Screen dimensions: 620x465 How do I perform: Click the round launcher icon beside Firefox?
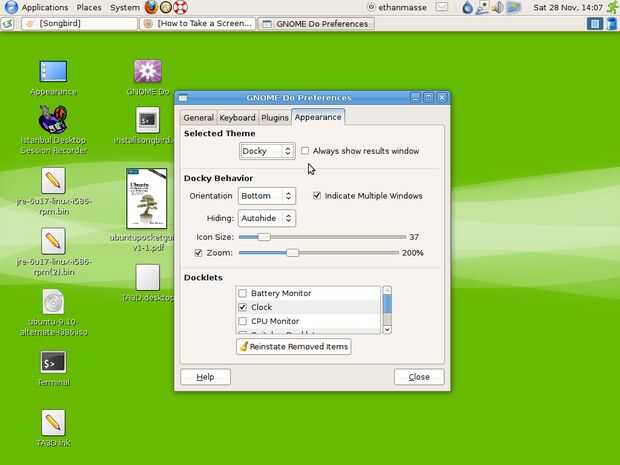tap(166, 7)
